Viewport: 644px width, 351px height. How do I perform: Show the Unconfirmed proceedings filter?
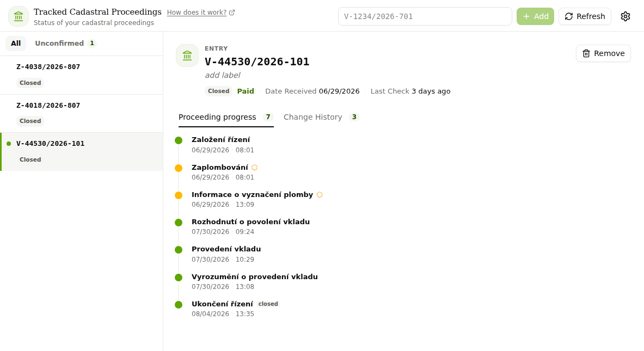(65, 43)
